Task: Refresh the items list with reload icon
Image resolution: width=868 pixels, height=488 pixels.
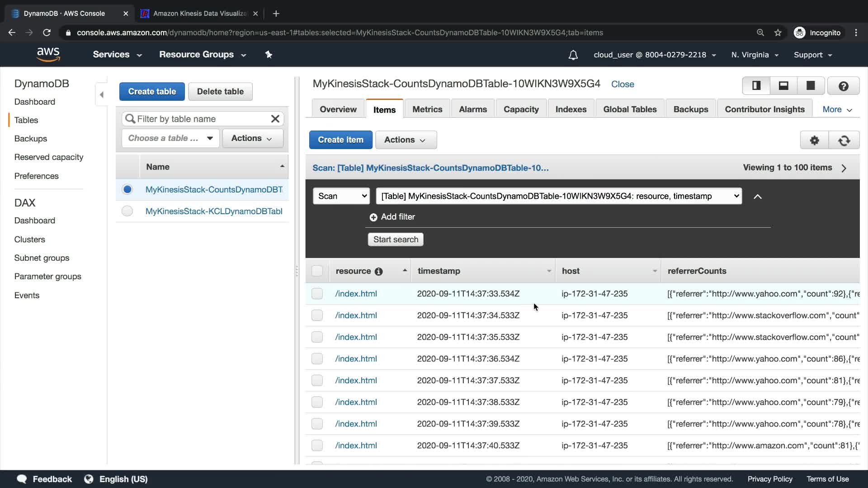Action: [x=844, y=140]
